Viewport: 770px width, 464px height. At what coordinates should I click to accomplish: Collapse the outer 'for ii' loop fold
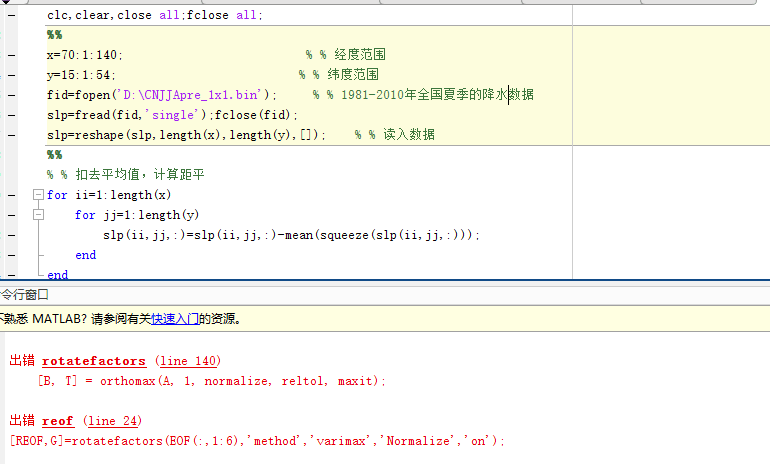tap(39, 195)
